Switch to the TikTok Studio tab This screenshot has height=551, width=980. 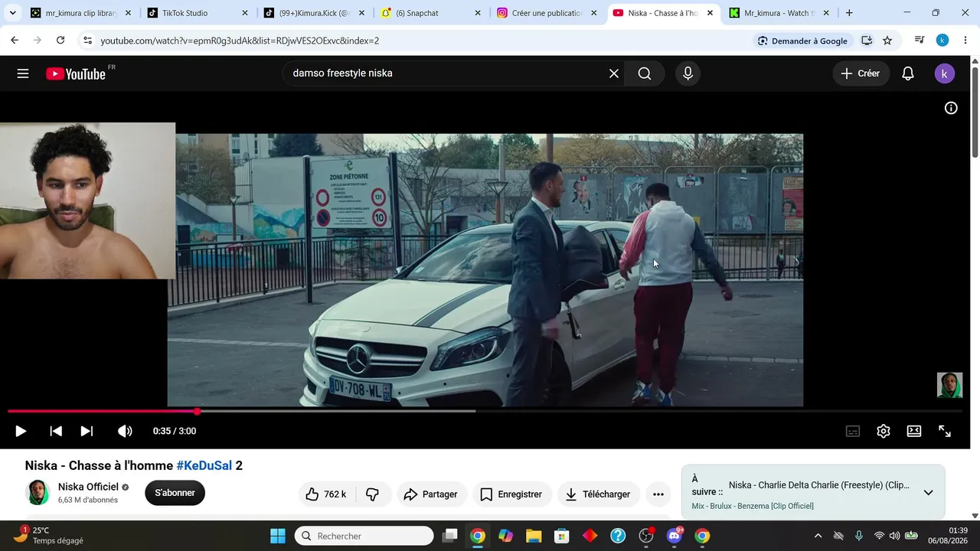(x=197, y=13)
